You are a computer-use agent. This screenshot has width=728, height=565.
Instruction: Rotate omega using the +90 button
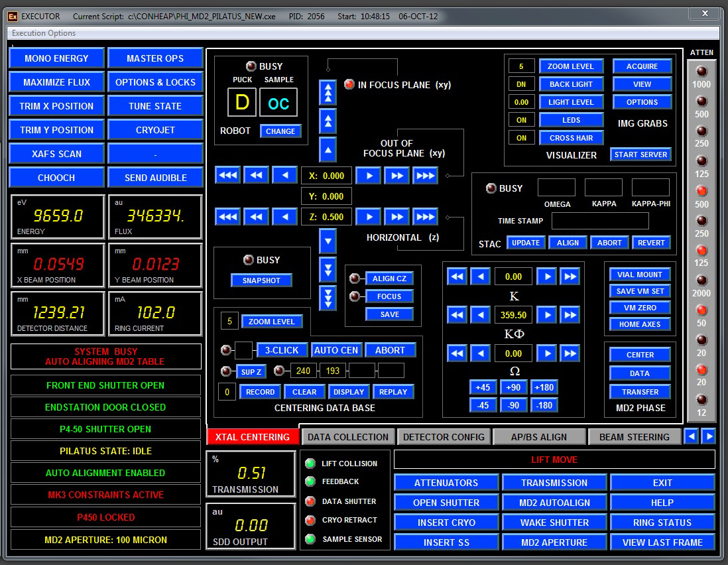click(x=513, y=388)
